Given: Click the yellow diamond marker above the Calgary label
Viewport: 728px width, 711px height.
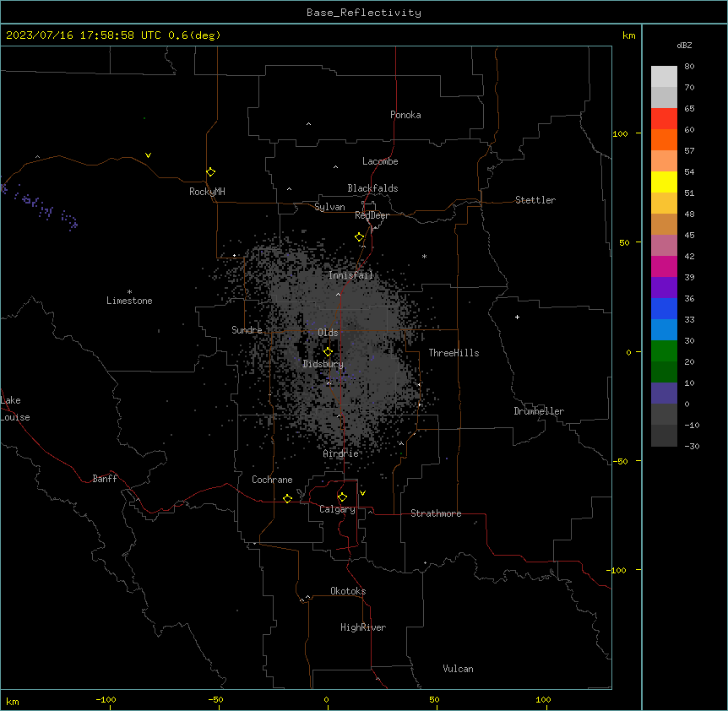Looking at the screenshot, I should point(342,497).
